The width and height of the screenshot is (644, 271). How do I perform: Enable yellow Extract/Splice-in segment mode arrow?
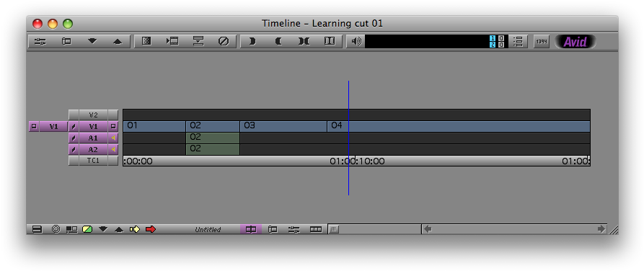[135, 229]
